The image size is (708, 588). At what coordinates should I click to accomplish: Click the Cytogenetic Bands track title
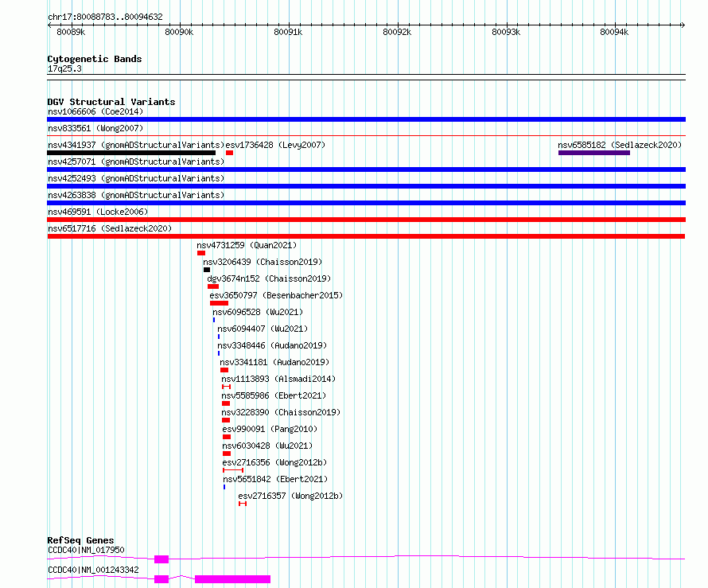95,59
